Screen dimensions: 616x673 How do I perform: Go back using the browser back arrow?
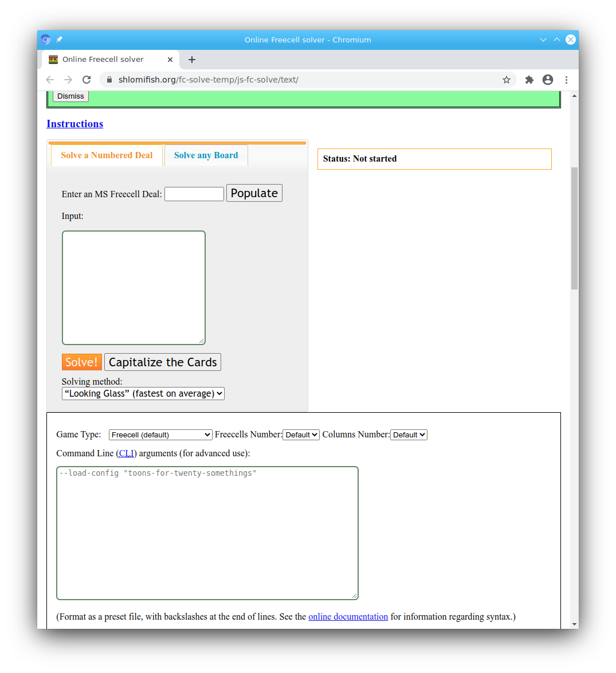click(x=50, y=80)
